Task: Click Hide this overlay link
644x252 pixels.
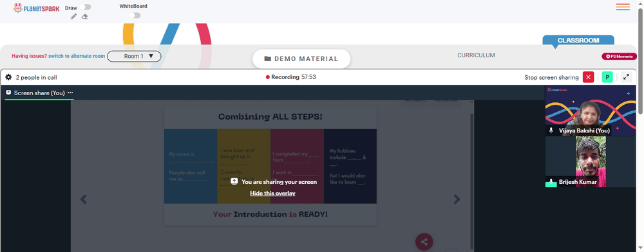Action: coord(272,193)
